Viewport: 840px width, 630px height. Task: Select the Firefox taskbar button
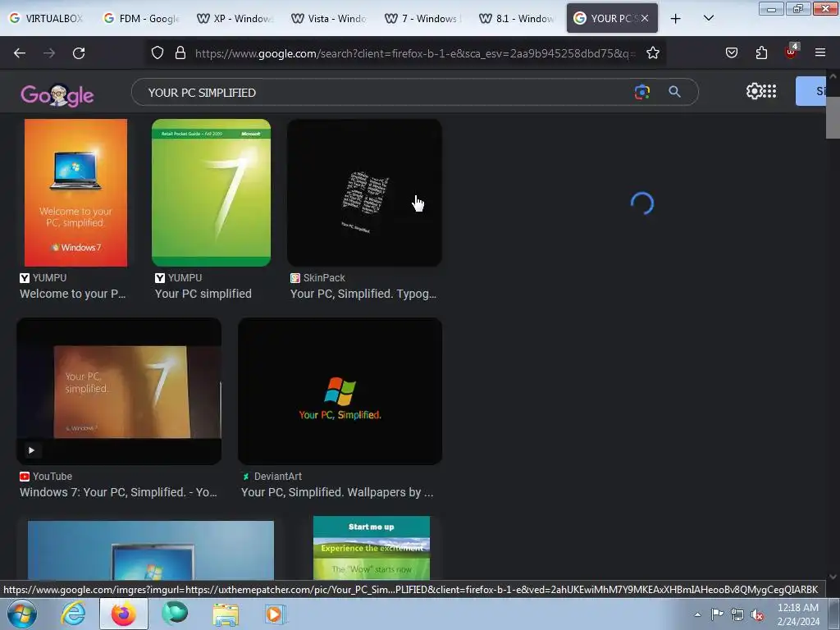click(124, 614)
